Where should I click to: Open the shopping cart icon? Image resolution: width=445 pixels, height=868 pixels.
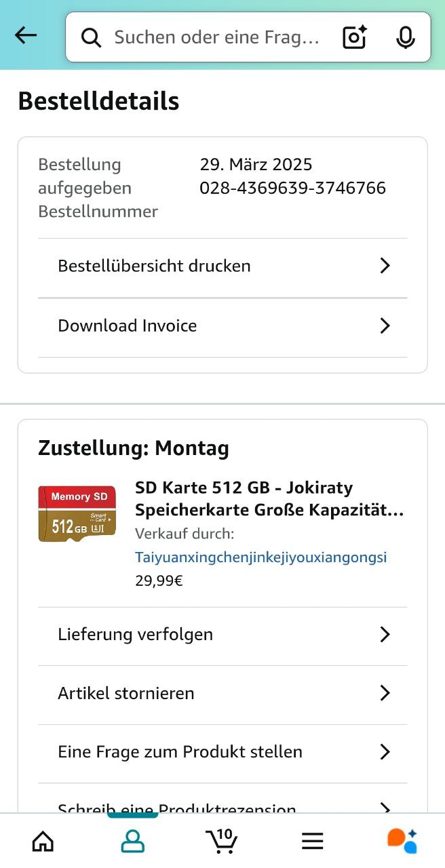point(221,842)
